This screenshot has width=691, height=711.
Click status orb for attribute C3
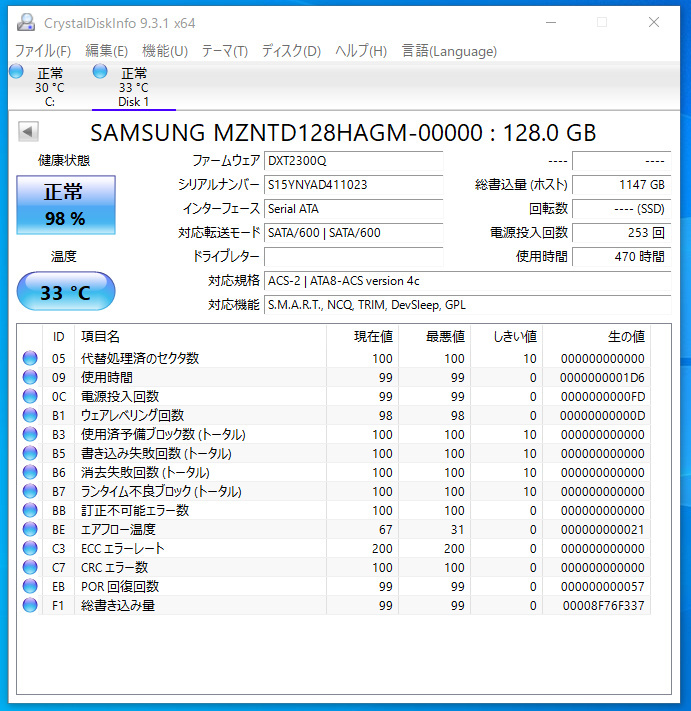click(30, 549)
